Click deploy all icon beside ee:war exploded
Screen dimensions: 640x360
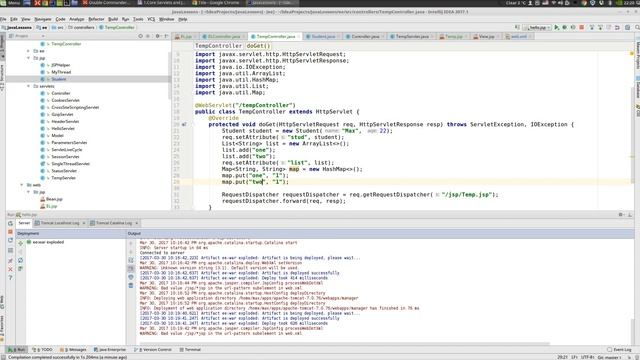20,242
